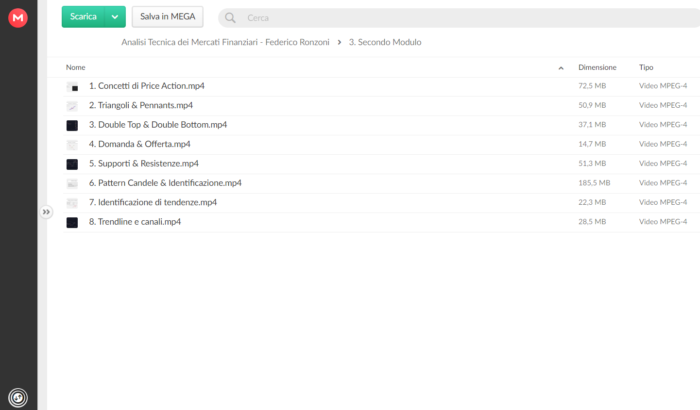
Task: Click thumbnail of Triangoli & Pennants video
Action: (72, 106)
